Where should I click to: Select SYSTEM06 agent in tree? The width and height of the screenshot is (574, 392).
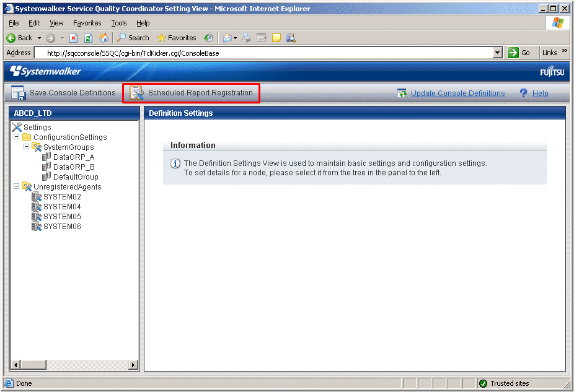pos(62,226)
